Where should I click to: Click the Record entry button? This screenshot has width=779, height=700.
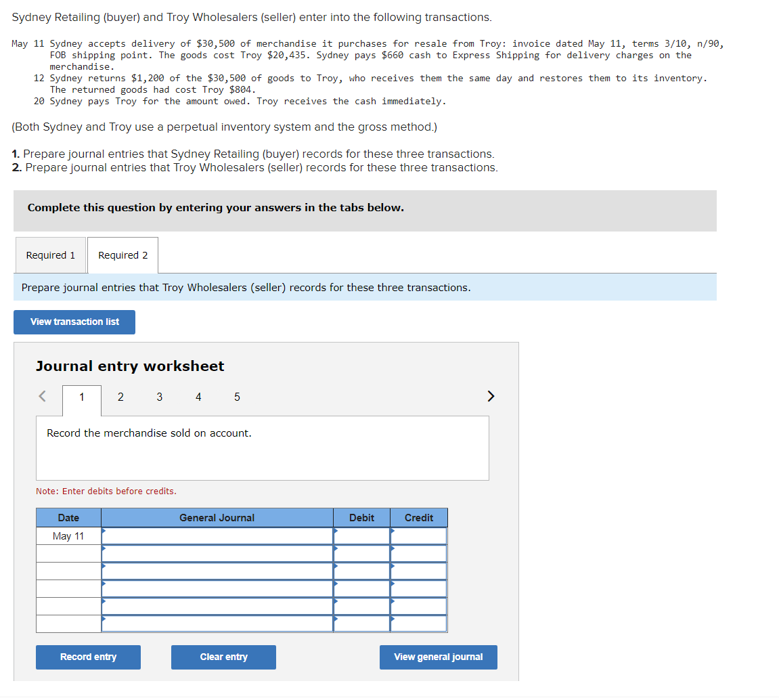tap(89, 658)
